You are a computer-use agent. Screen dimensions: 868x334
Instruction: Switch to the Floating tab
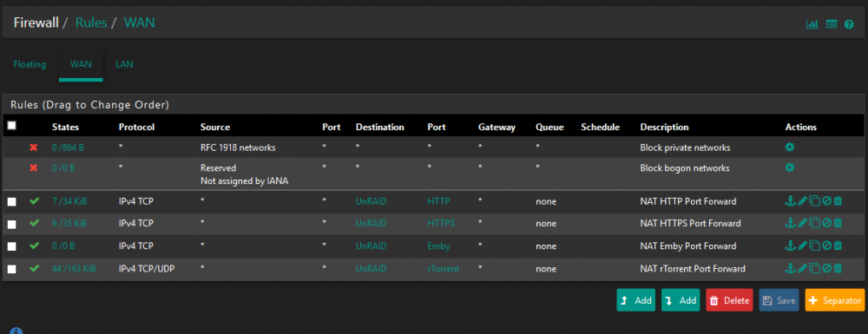[x=30, y=64]
